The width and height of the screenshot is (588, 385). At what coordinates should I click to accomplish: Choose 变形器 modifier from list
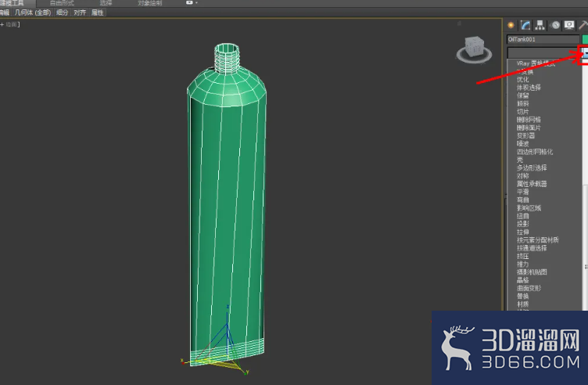point(525,135)
